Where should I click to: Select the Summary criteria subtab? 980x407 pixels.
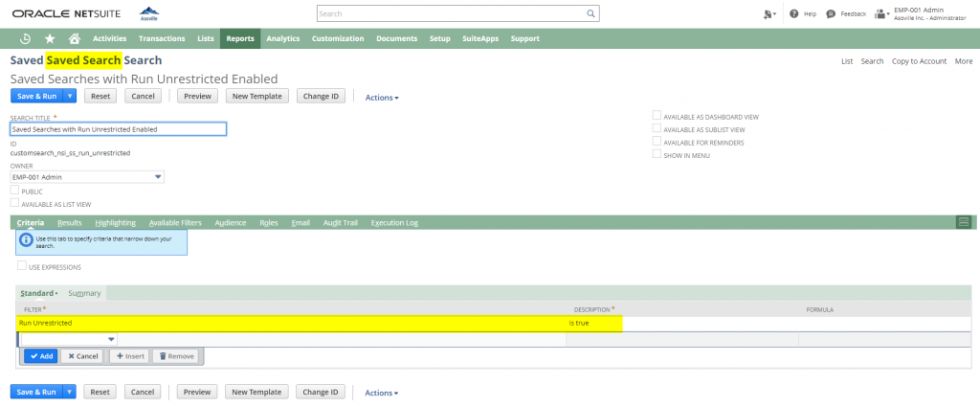click(84, 293)
